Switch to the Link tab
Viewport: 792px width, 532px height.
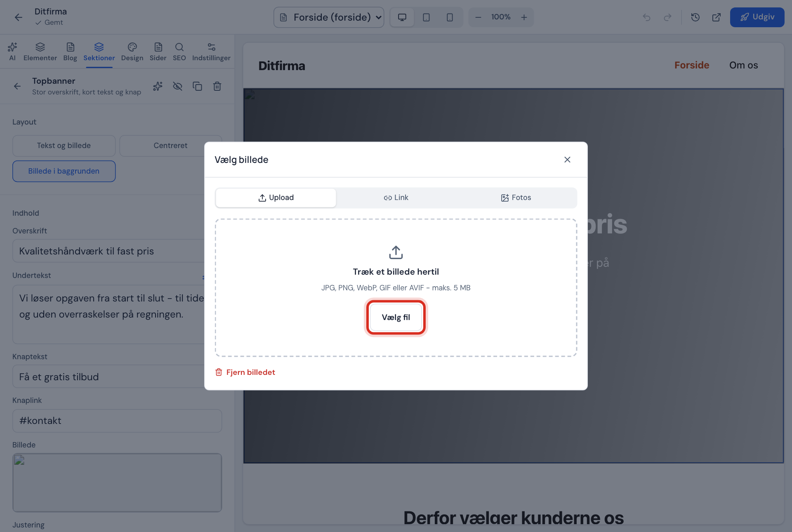point(396,198)
